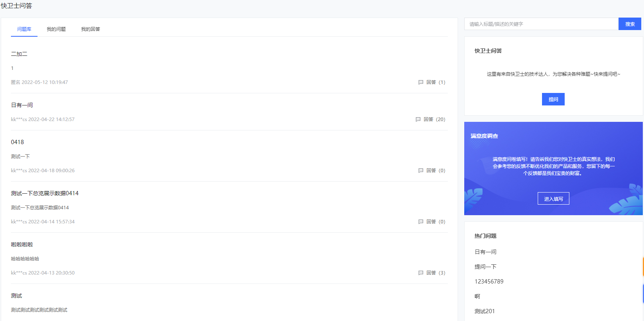Click the 匿名 2022-05-12 10:19:47 author line
Viewport: 644px width, 321px height.
(39, 82)
